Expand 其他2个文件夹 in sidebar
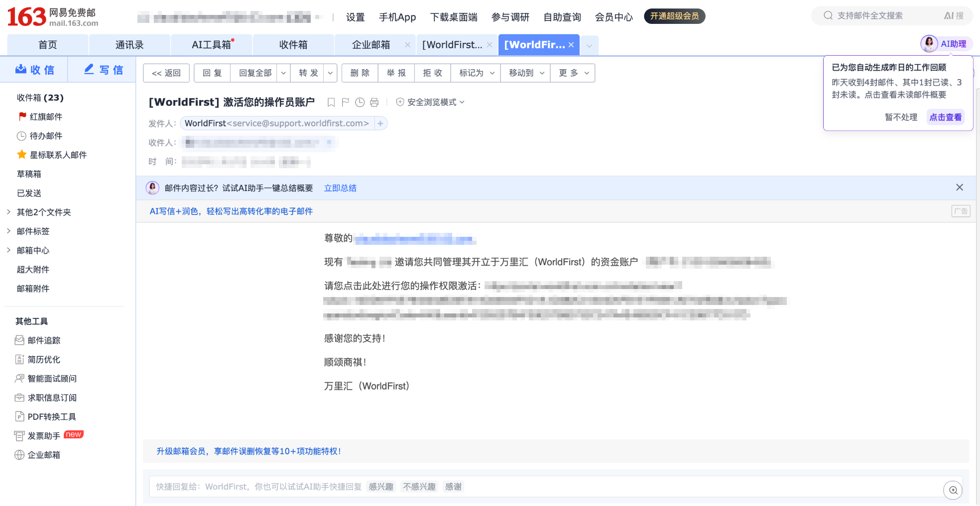The width and height of the screenshot is (980, 506). click(x=8, y=212)
